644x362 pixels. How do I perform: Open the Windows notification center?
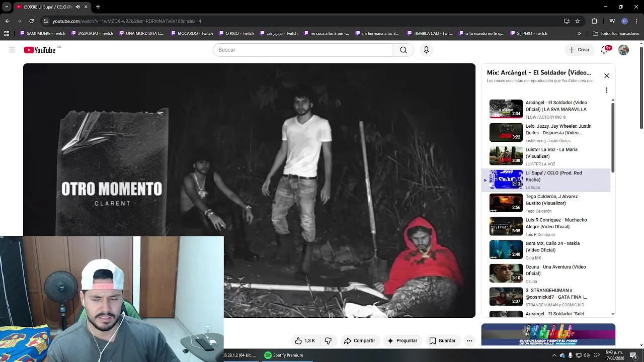633,355
